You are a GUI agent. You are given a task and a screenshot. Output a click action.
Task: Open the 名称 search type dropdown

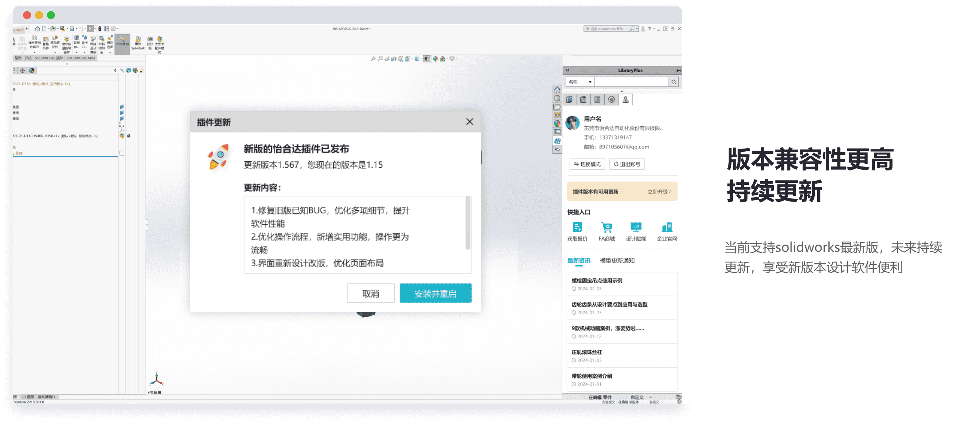[x=580, y=82]
